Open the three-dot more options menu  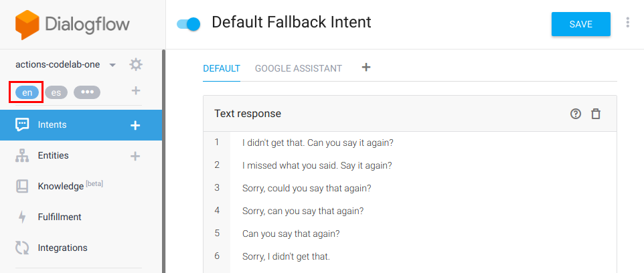point(627,23)
